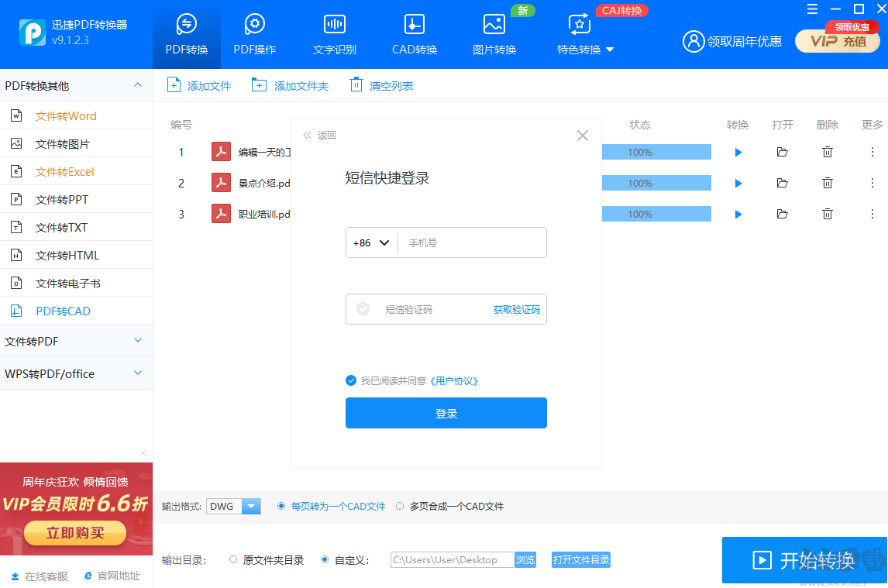888x588 pixels.
Task: Open the 图片转换 tab
Action: [494, 35]
